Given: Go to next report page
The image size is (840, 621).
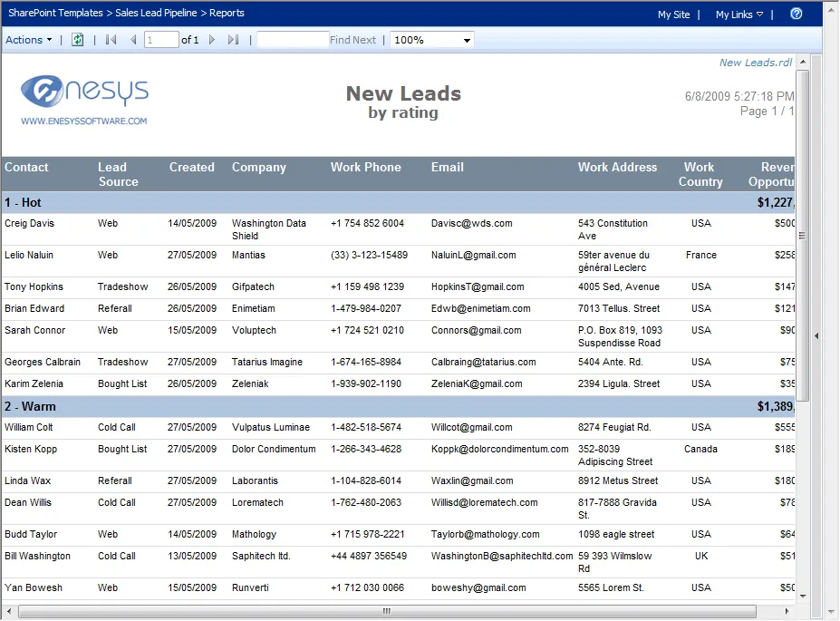Looking at the screenshot, I should [x=212, y=40].
